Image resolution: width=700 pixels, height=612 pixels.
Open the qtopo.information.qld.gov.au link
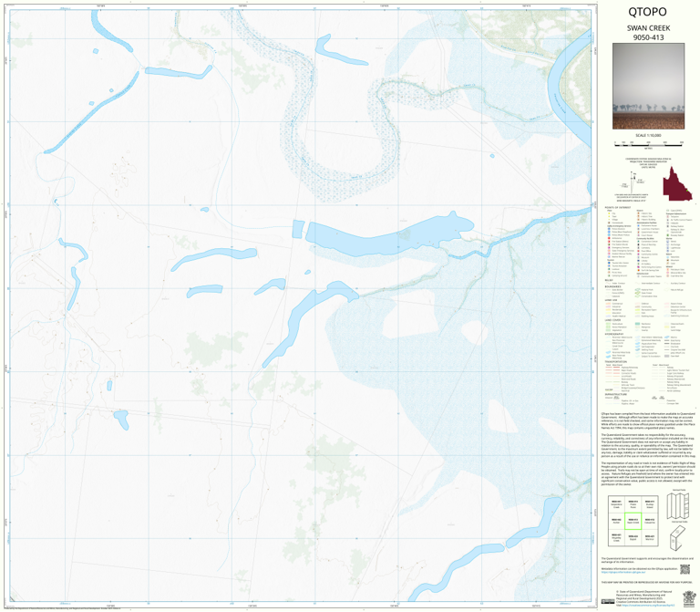(x=623, y=572)
